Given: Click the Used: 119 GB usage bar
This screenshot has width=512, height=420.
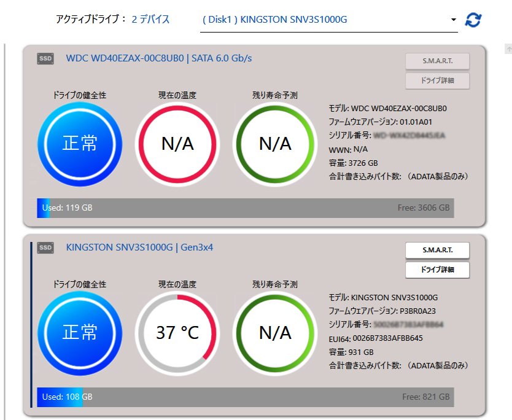Looking at the screenshot, I should pos(245,208).
